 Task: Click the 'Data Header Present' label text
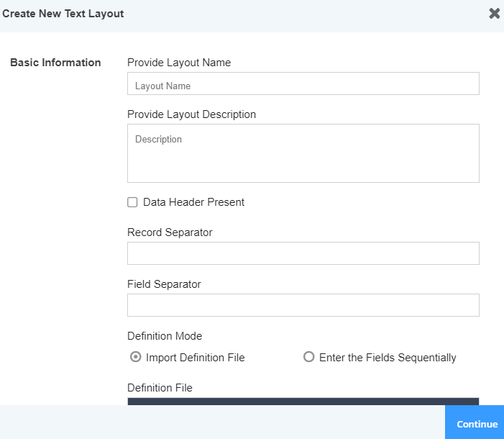click(193, 202)
